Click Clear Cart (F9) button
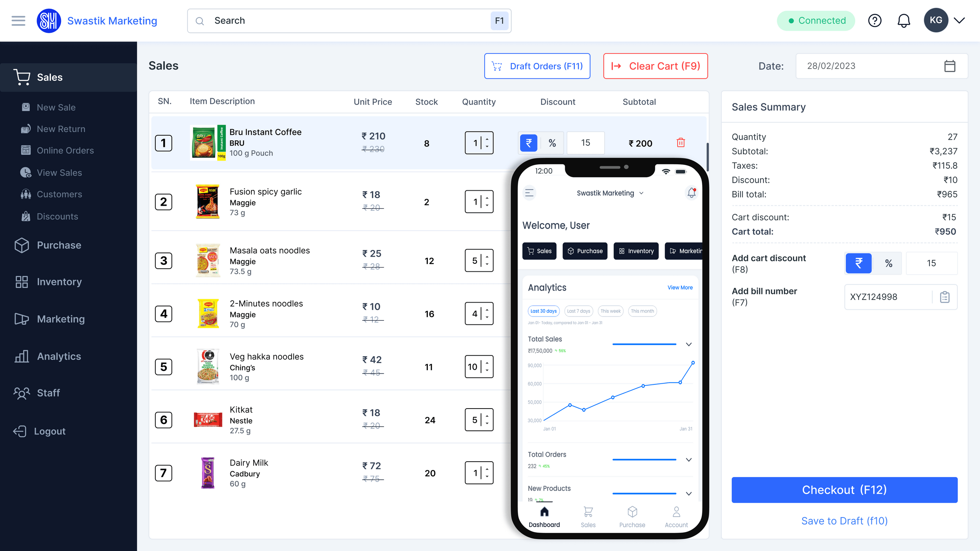 655,66
